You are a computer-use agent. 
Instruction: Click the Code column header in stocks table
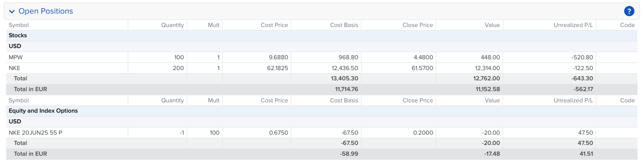pyautogui.click(x=627, y=25)
